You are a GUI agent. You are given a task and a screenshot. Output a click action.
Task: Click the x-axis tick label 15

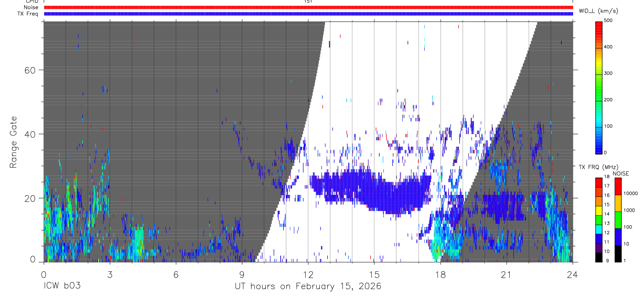(374, 274)
